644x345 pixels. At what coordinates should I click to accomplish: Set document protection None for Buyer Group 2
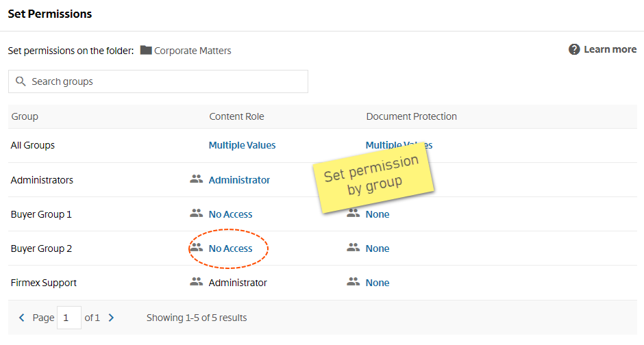click(377, 248)
